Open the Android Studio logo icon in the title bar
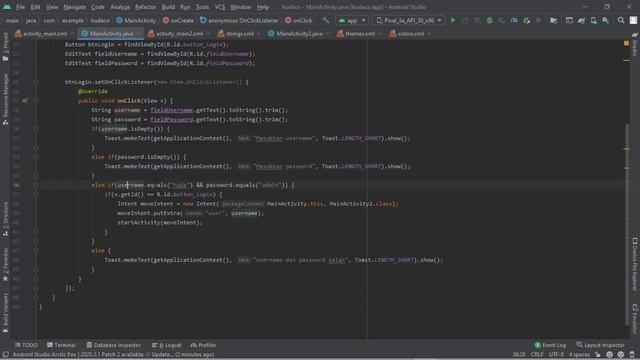Image resolution: width=640 pixels, height=360 pixels. 7,7
